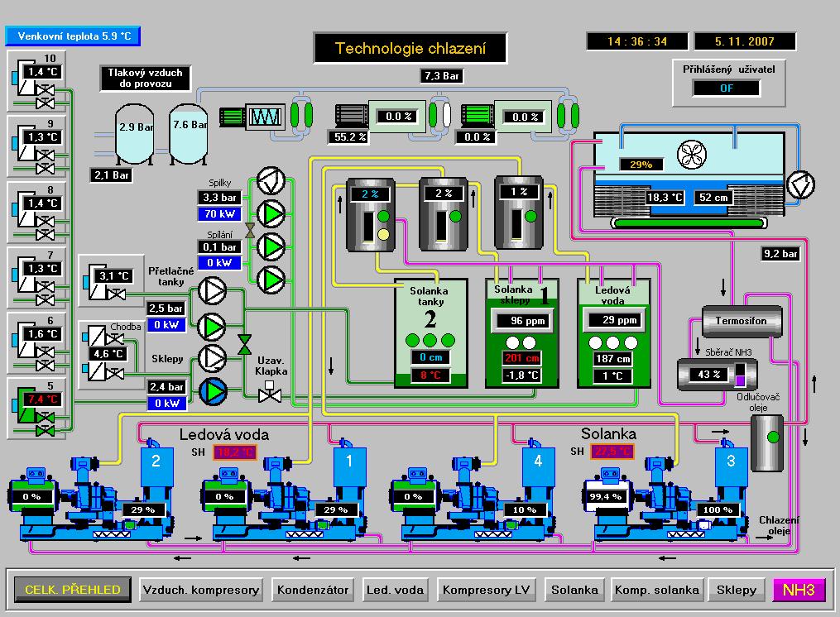Select the green pump beside 2,5 bar
Image resolution: width=840 pixels, height=617 pixels.
pyautogui.click(x=212, y=327)
